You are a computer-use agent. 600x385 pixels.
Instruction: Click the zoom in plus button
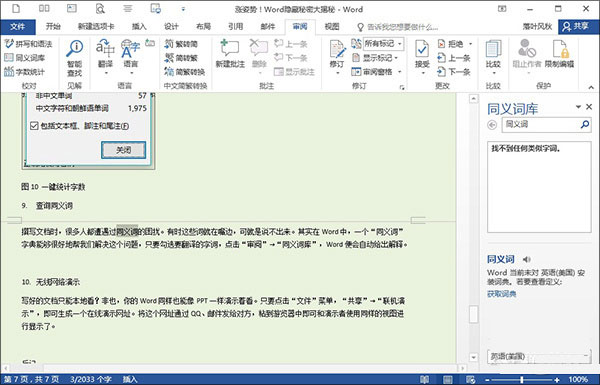click(x=557, y=380)
